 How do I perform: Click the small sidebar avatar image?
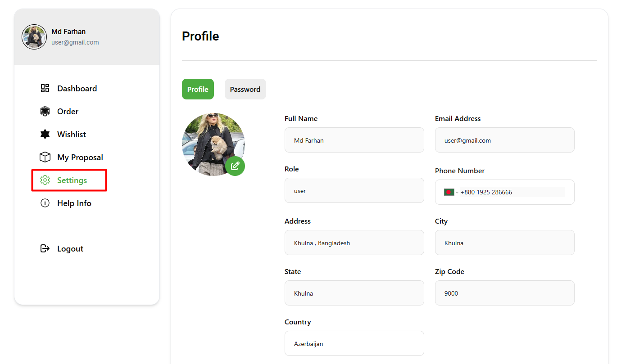[x=34, y=37]
